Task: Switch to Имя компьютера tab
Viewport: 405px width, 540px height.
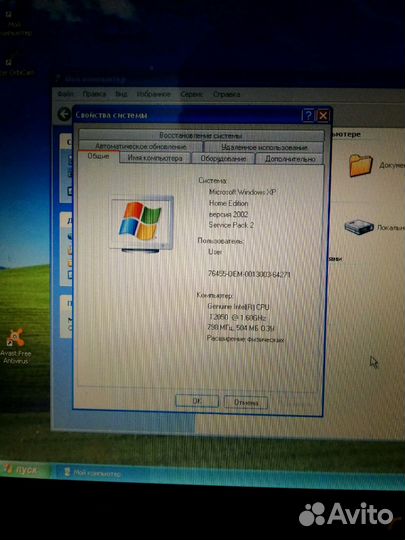Action: click(x=155, y=158)
